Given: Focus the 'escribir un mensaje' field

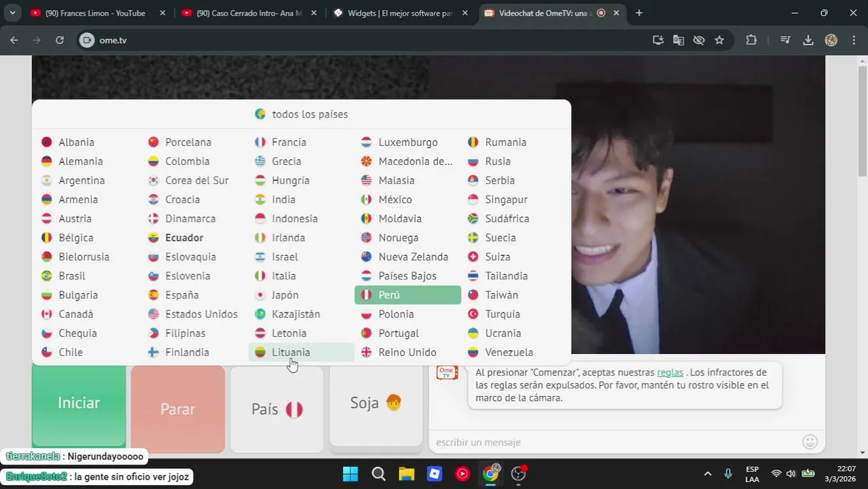Looking at the screenshot, I should [x=615, y=442].
